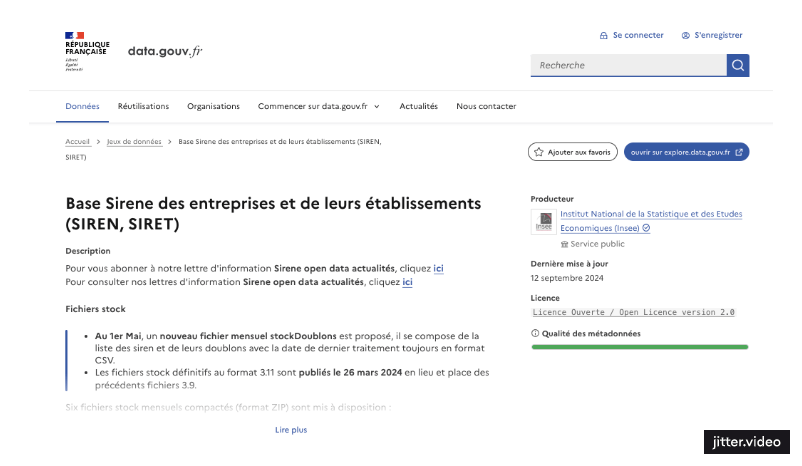The height and width of the screenshot is (466, 802).
Task: Expand Commencer sur data.gouv.fr menu
Action: pyautogui.click(x=319, y=106)
